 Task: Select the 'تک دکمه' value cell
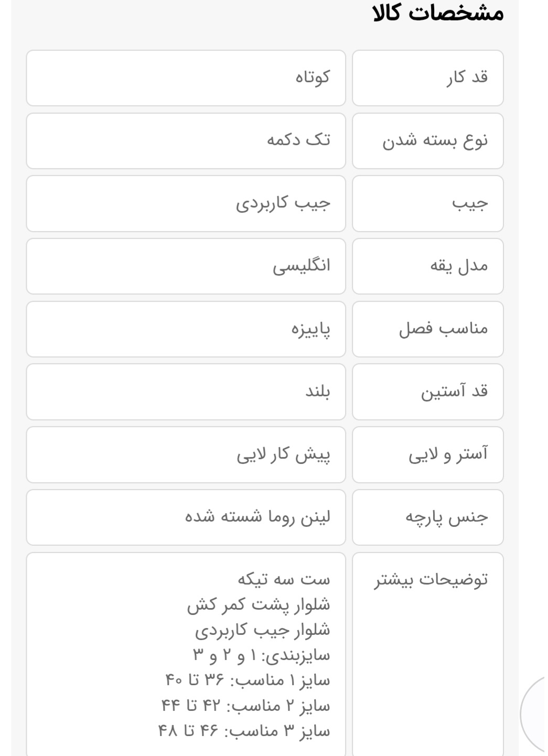(x=186, y=141)
